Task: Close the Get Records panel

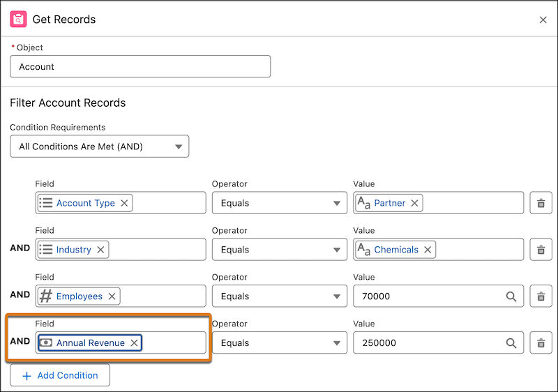Action: pyautogui.click(x=543, y=20)
